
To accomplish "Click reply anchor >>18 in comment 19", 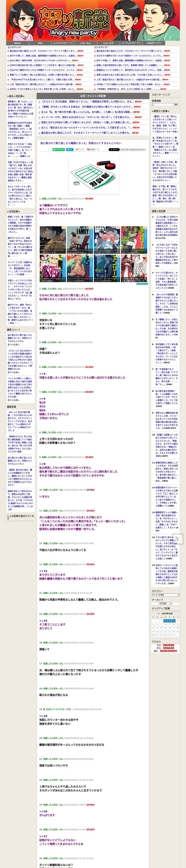I will click(x=43, y=716).
